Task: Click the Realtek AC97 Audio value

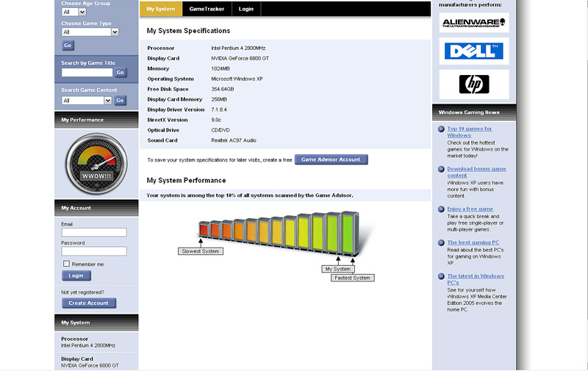Action: (234, 140)
